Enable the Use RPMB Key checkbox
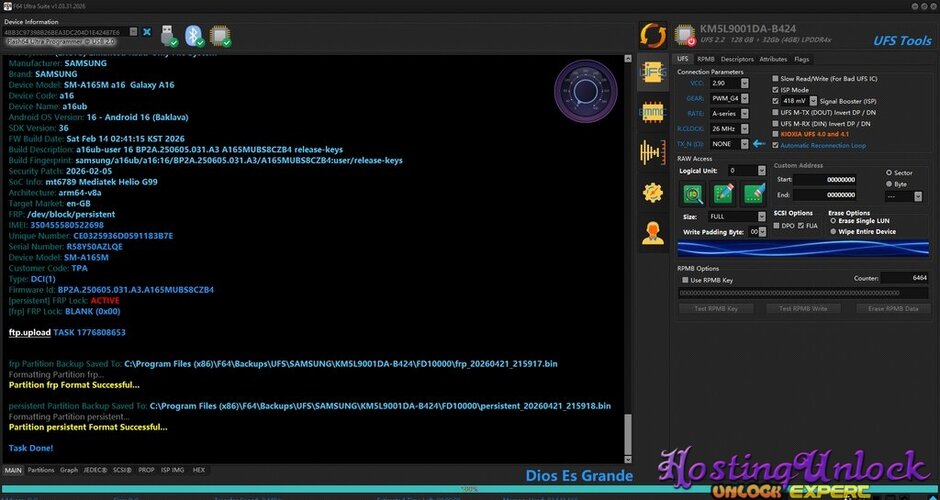This screenshot has width=940, height=500. point(685,280)
